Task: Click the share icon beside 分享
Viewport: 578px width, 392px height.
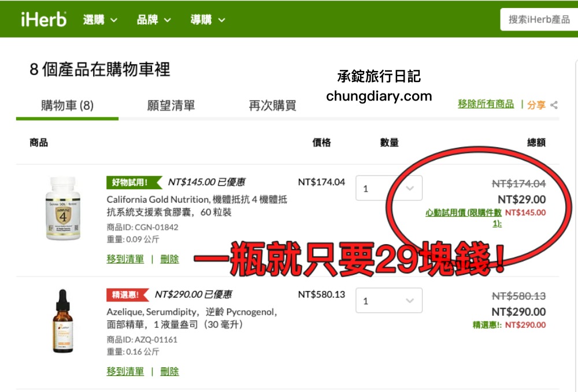Action: pos(554,105)
